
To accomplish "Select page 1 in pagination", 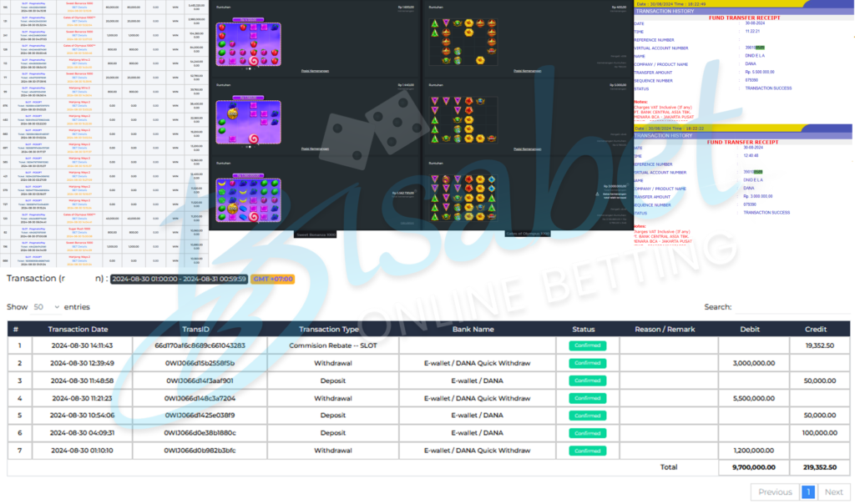I will click(x=808, y=491).
